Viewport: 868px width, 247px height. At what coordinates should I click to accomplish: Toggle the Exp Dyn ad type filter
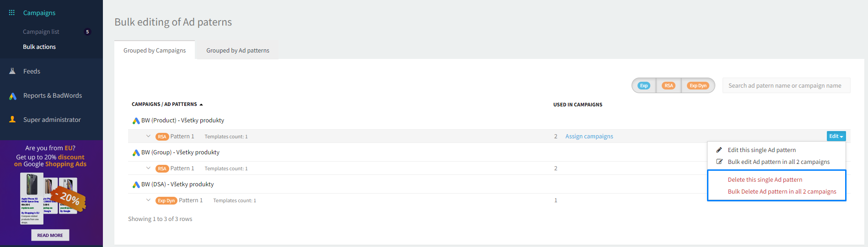(698, 85)
